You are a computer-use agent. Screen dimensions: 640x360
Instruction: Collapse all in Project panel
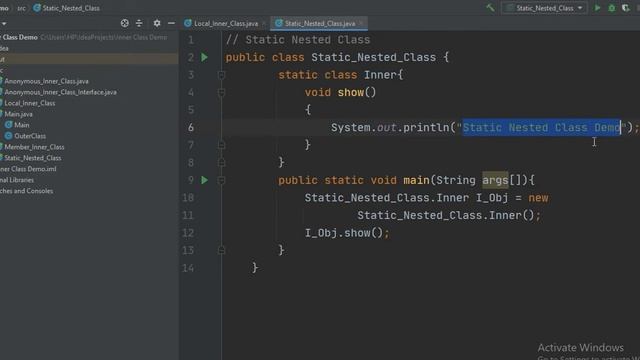(139, 23)
